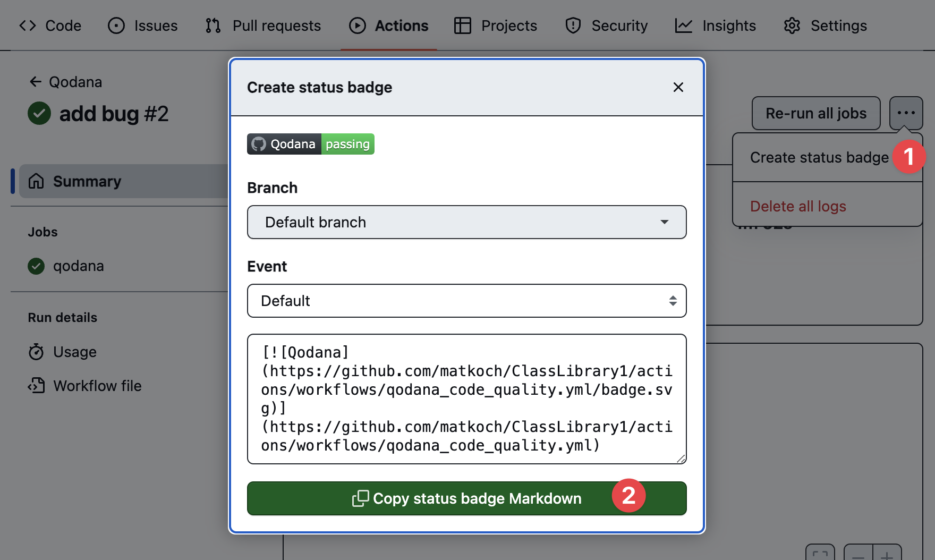Click the Qodana passing badge preview
This screenshot has width=935, height=560.
(x=311, y=144)
